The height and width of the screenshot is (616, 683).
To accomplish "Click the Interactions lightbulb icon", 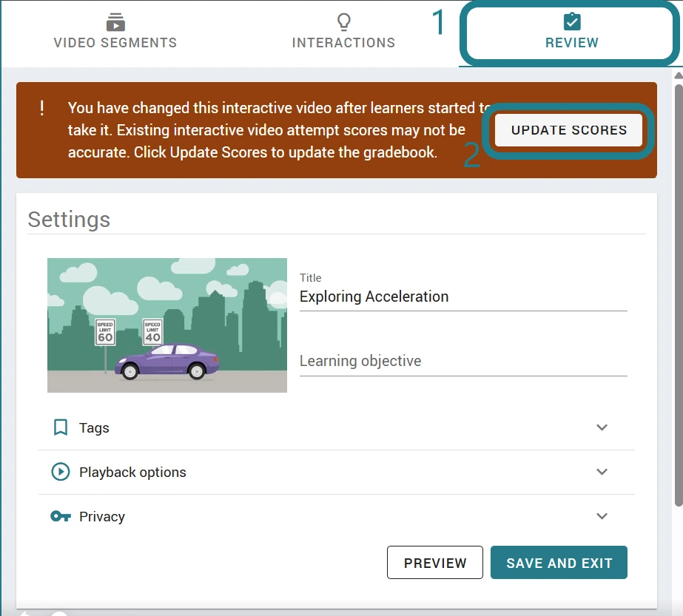I will pos(343,22).
